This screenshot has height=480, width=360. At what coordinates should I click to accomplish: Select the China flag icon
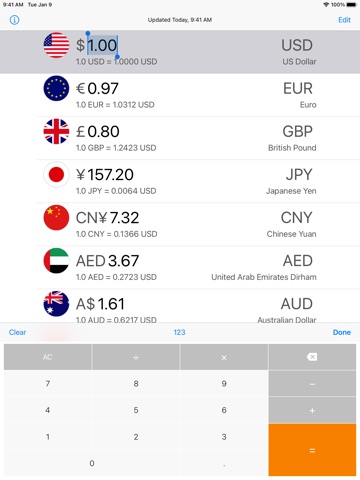(x=56, y=217)
